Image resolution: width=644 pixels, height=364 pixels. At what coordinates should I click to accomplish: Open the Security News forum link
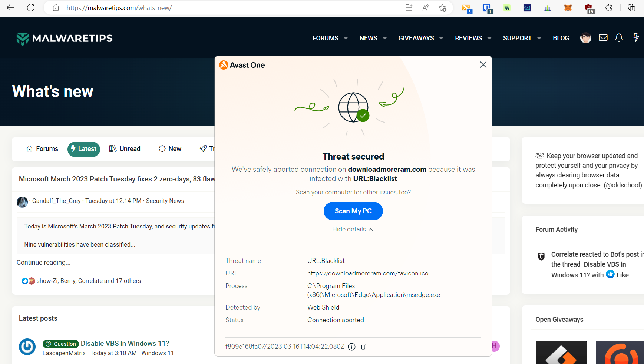(165, 201)
